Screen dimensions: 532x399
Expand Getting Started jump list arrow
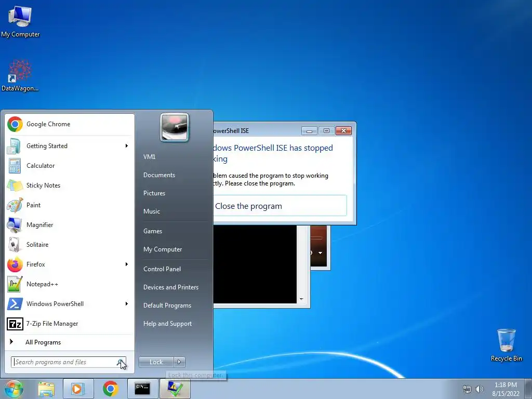[127, 146]
